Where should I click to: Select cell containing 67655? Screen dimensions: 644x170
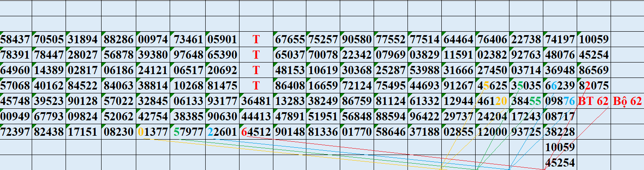pos(289,40)
